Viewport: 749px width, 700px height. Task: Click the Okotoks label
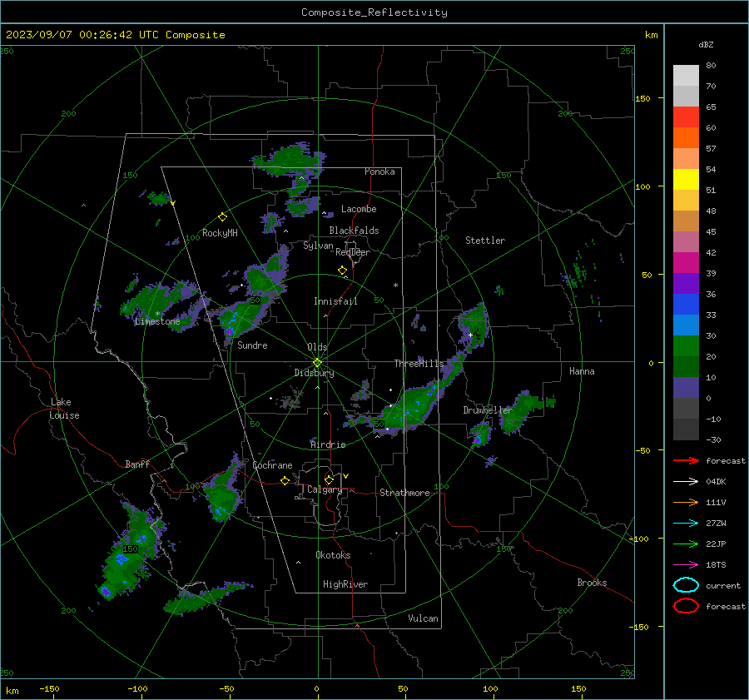(x=333, y=555)
